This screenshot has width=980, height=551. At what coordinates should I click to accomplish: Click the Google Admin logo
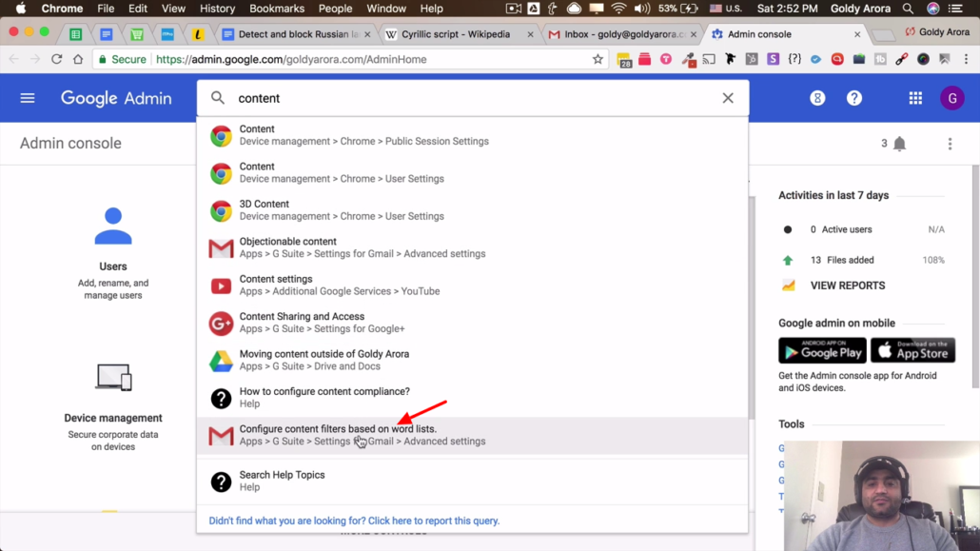pyautogui.click(x=116, y=98)
